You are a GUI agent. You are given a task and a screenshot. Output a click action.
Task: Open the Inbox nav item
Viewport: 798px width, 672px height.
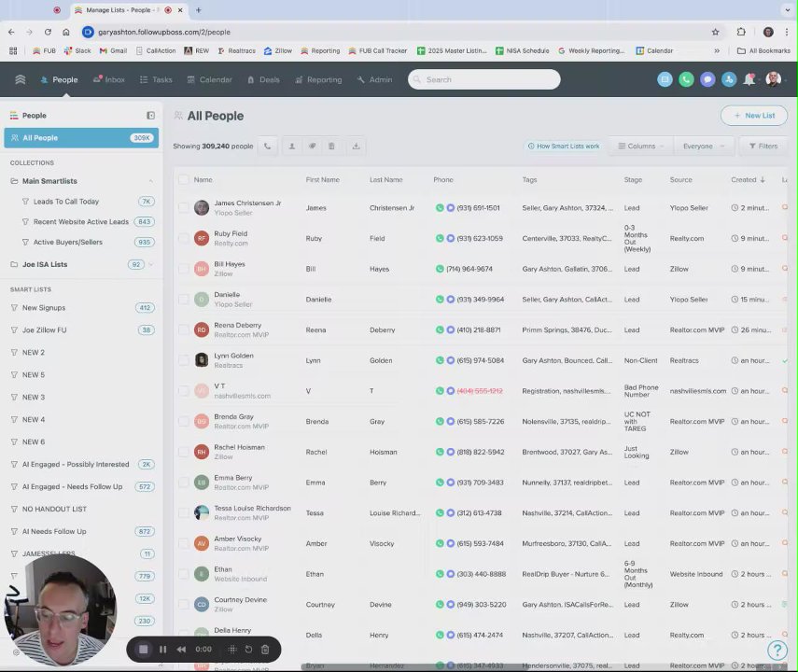109,79
